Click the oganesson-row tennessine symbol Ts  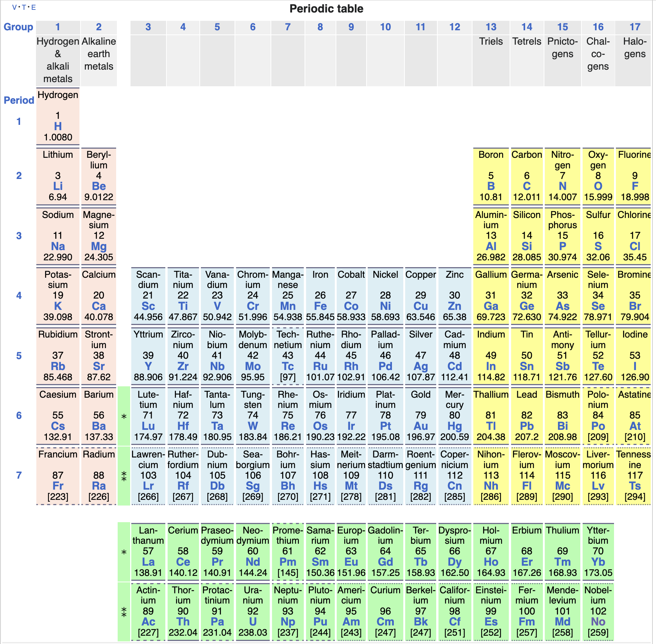pyautogui.click(x=634, y=486)
